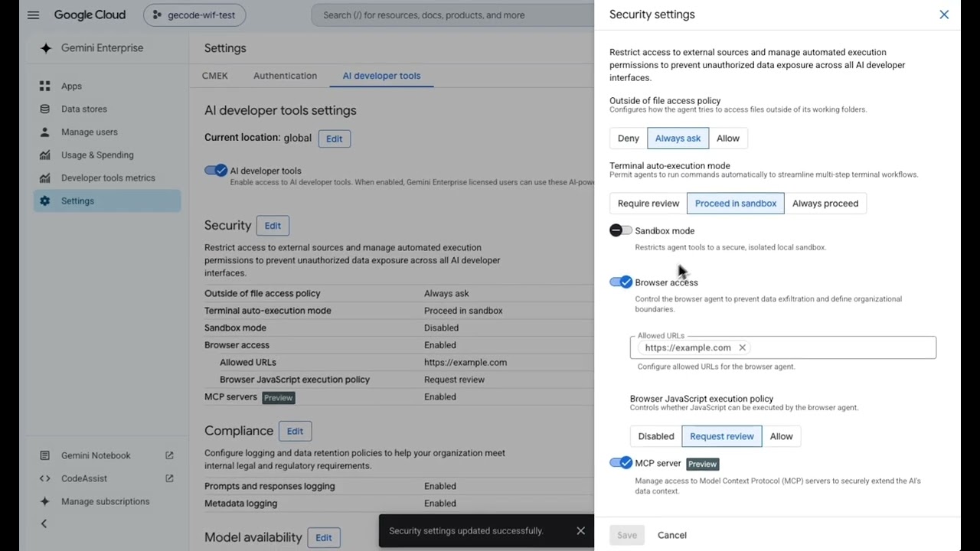This screenshot has height=551, width=980.
Task: Set file access policy to Allow
Action: point(728,139)
